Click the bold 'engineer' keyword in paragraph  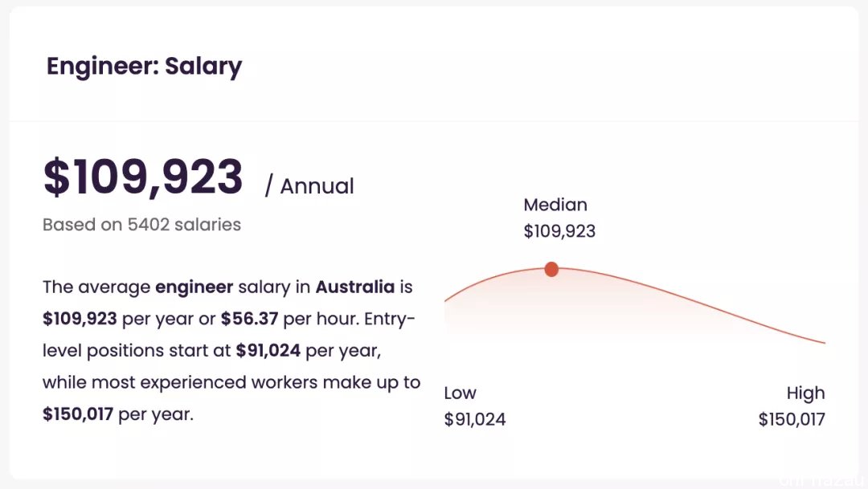194,287
